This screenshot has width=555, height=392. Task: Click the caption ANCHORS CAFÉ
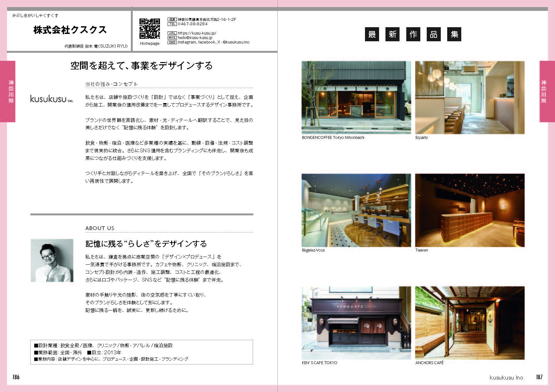(x=429, y=363)
